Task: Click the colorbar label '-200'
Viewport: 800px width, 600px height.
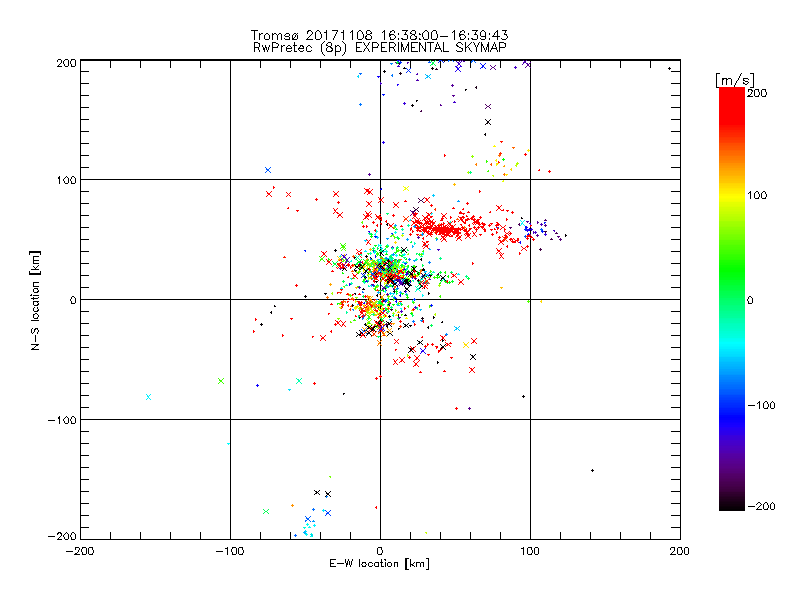Action: [761, 506]
